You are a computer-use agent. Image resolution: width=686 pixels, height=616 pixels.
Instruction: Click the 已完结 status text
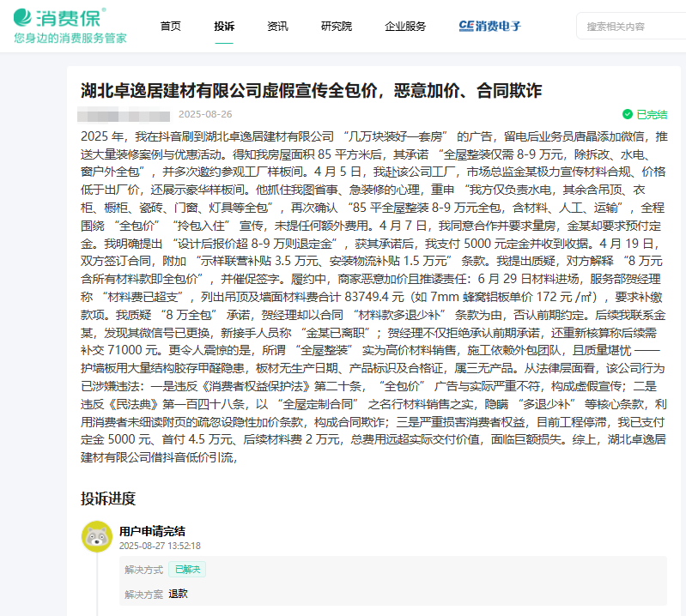point(652,115)
